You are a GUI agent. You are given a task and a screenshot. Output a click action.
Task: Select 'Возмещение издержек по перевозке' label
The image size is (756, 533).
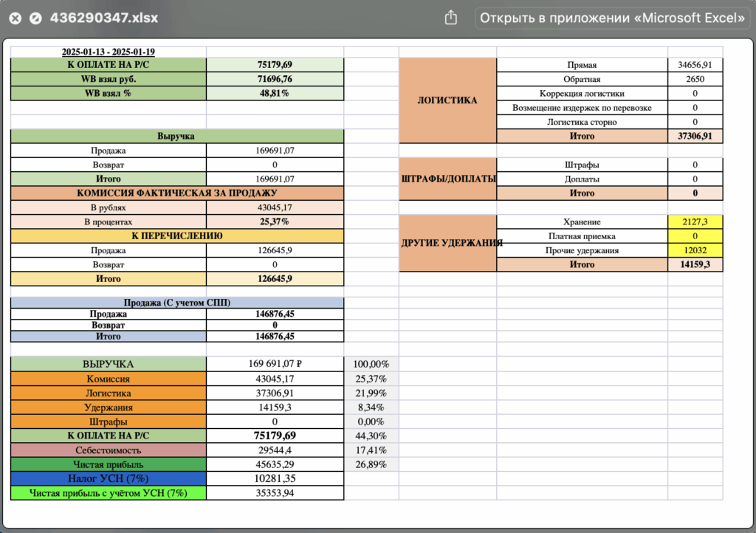[582, 108]
